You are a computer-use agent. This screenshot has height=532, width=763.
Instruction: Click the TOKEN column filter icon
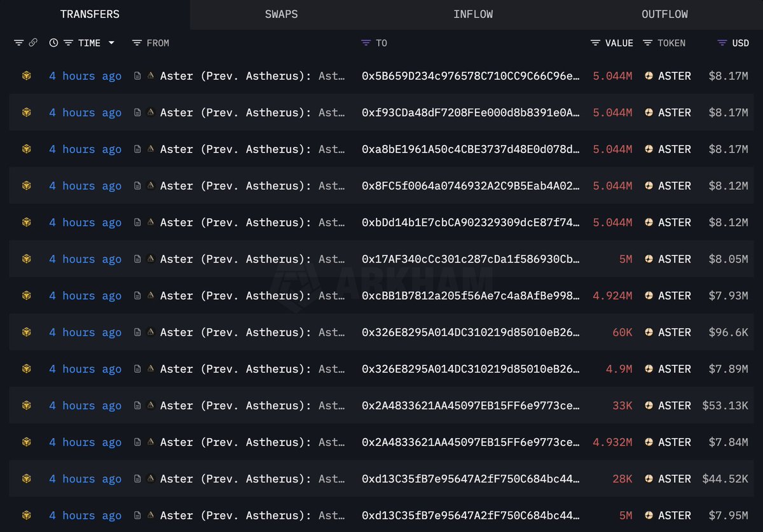[647, 43]
